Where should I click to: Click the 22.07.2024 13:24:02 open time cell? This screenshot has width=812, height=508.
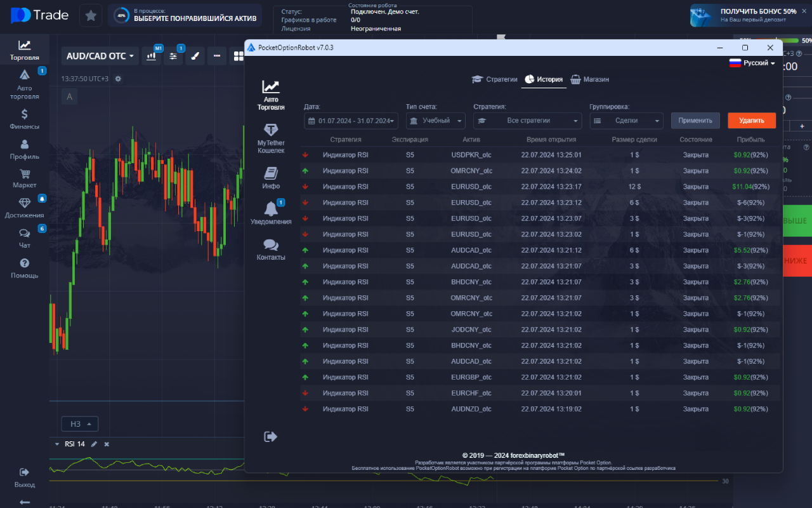pos(551,171)
